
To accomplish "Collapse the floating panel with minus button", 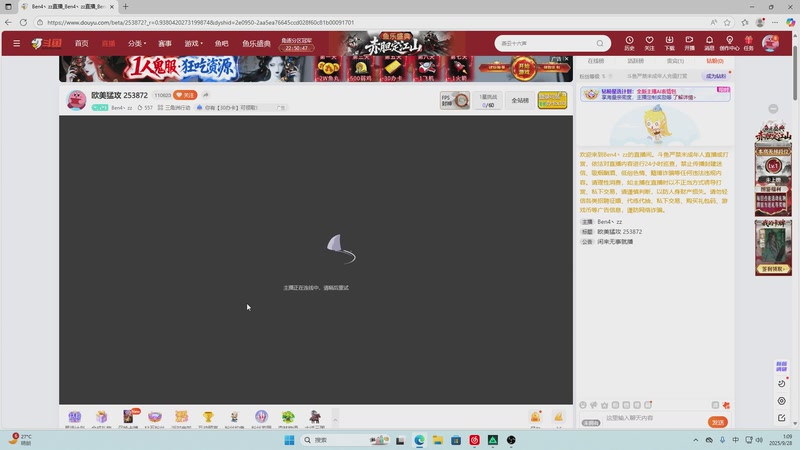I will coord(773,109).
